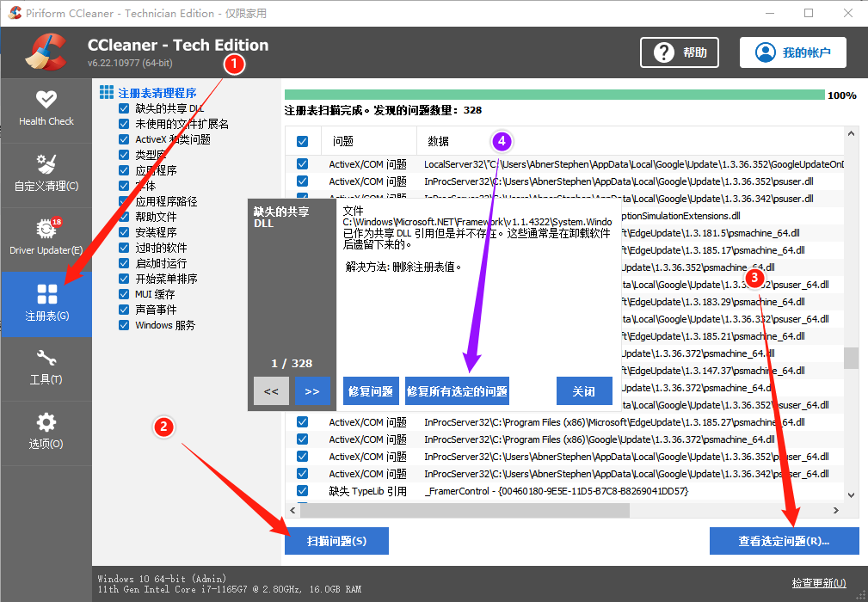The width and height of the screenshot is (868, 602).
Task: Click the CCleaner logo in header
Action: point(46,52)
